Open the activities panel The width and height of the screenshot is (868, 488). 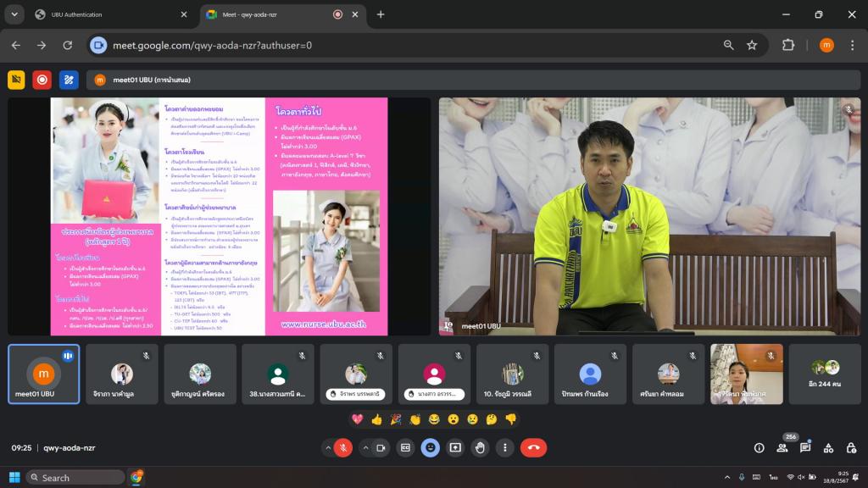(828, 447)
